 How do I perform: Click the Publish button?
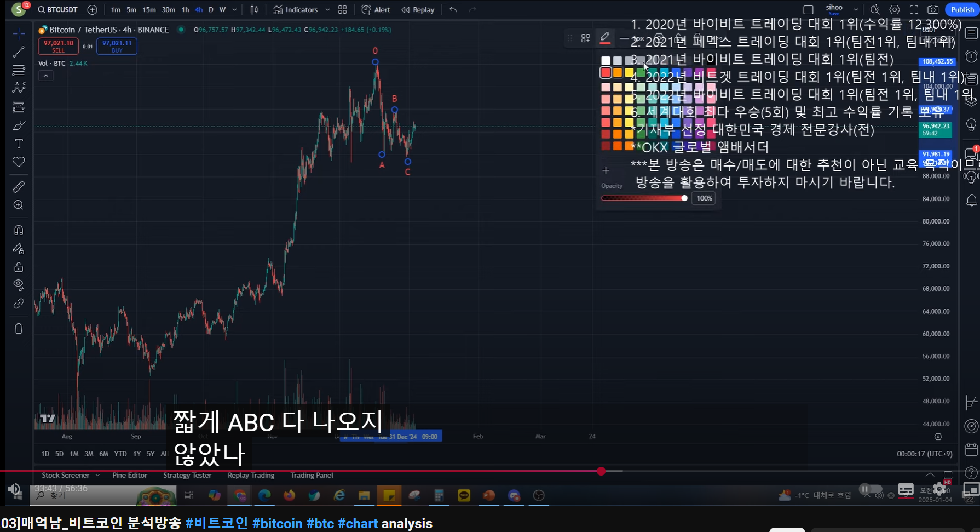pyautogui.click(x=962, y=9)
